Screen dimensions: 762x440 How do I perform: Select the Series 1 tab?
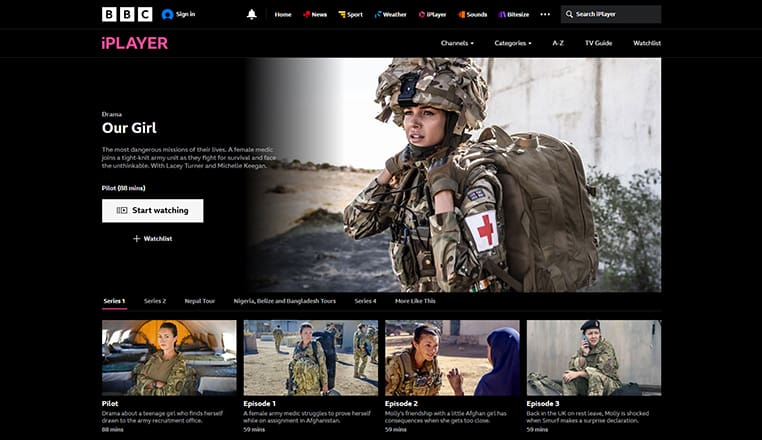[x=114, y=301]
